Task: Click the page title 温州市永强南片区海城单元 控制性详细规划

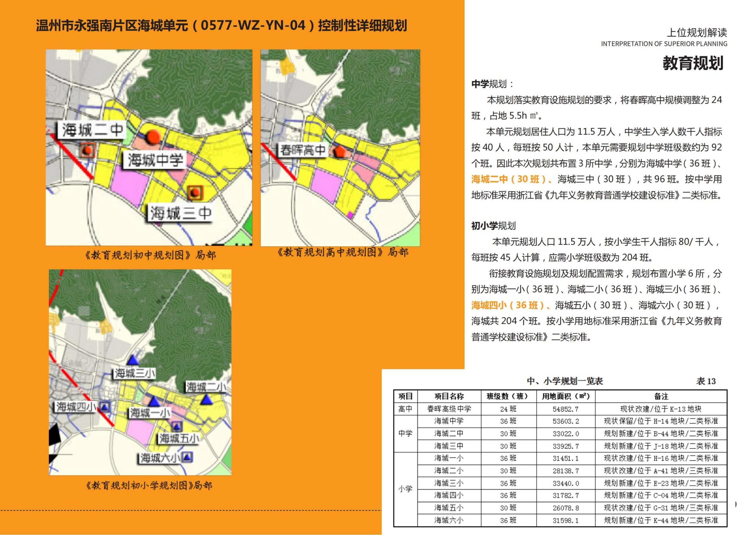Action: pyautogui.click(x=221, y=25)
